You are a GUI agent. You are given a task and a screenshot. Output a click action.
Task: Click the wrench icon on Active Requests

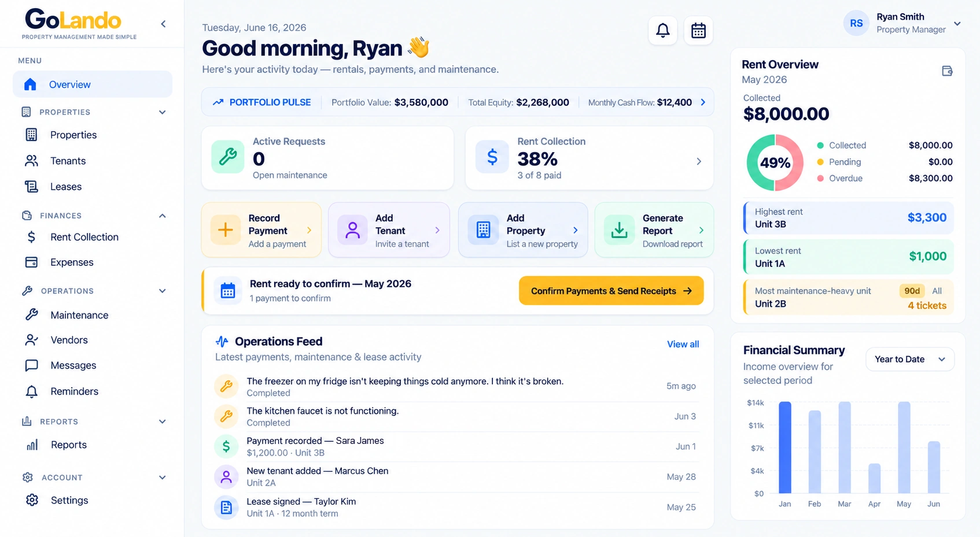pos(228,157)
